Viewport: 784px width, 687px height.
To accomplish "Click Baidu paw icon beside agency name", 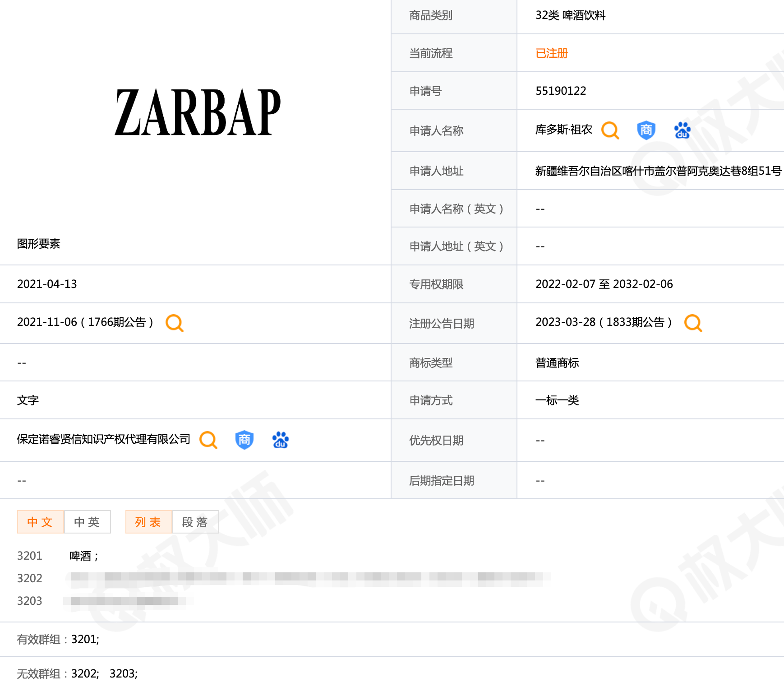I will point(280,440).
